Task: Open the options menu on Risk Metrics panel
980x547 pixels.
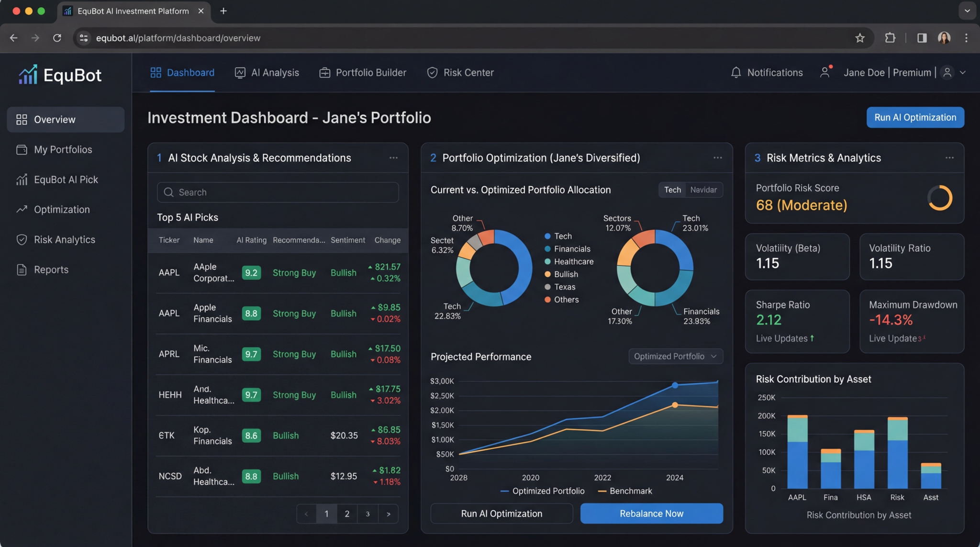Action: [949, 157]
